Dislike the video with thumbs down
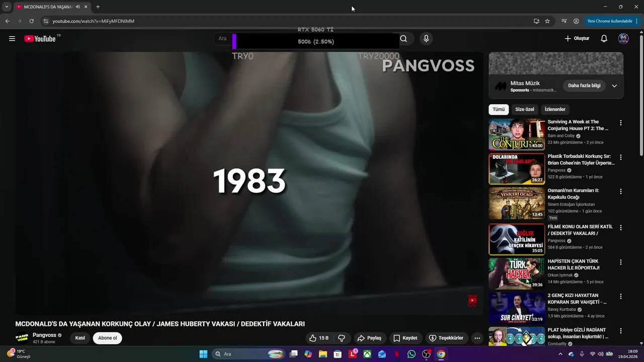The image size is (644, 362). click(342, 338)
